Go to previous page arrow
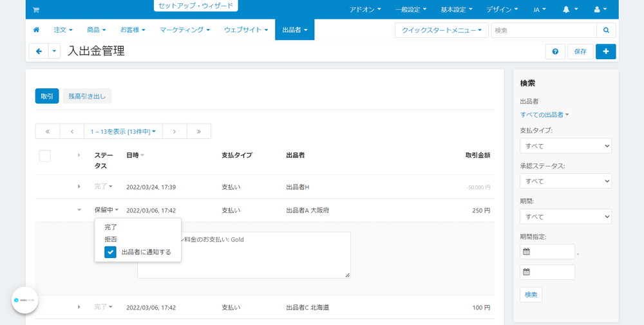The height and width of the screenshot is (325, 644). (72, 131)
